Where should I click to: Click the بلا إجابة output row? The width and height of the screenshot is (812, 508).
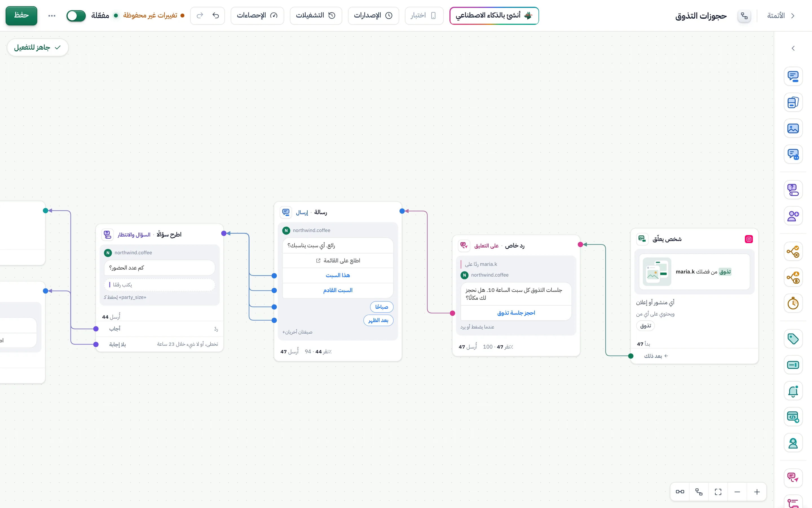(160, 344)
